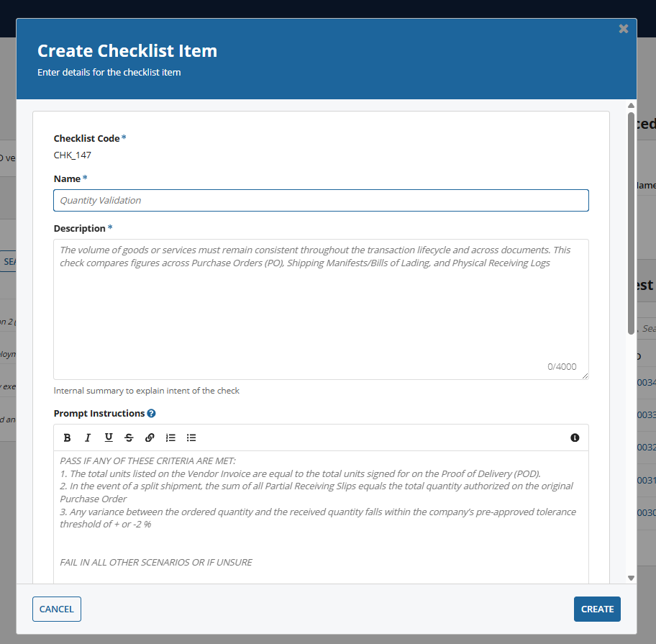This screenshot has width=656, height=644.
Task: Start a numbered list in the editor
Action: coord(170,437)
